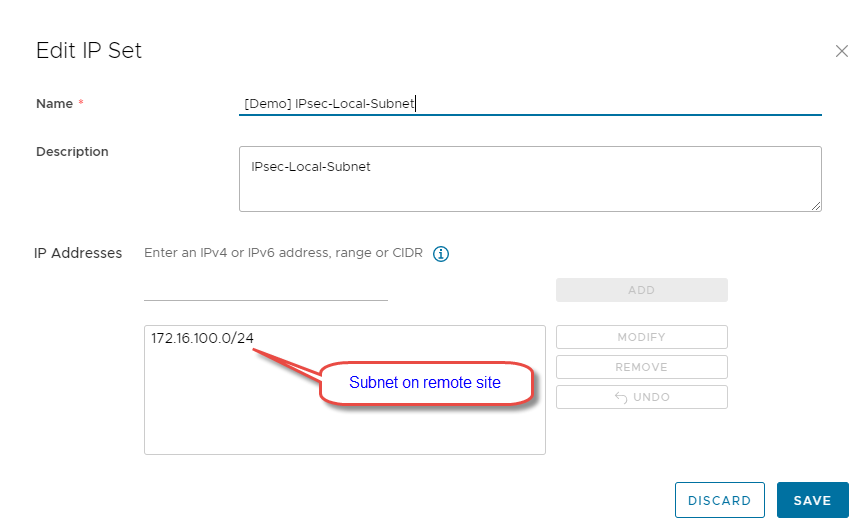Click the undo arrow icon
The height and width of the screenshot is (527, 857).
622,398
